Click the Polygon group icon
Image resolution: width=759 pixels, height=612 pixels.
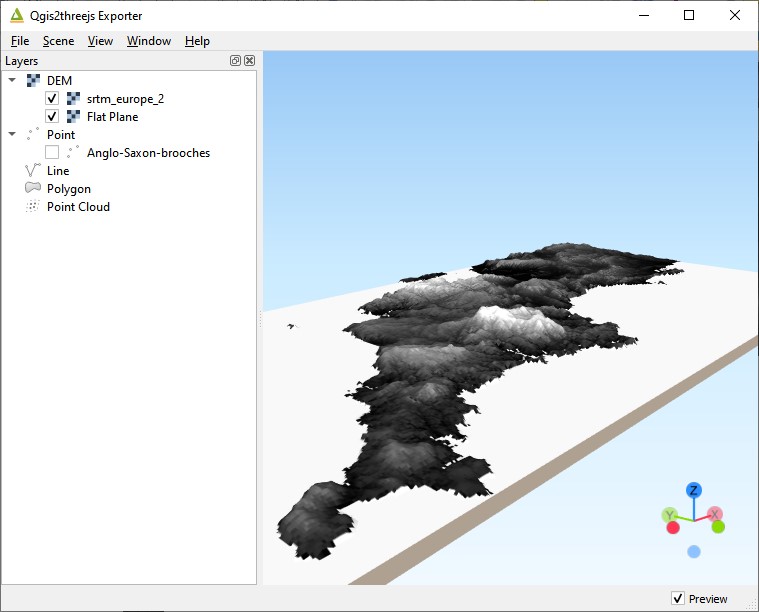coord(33,187)
